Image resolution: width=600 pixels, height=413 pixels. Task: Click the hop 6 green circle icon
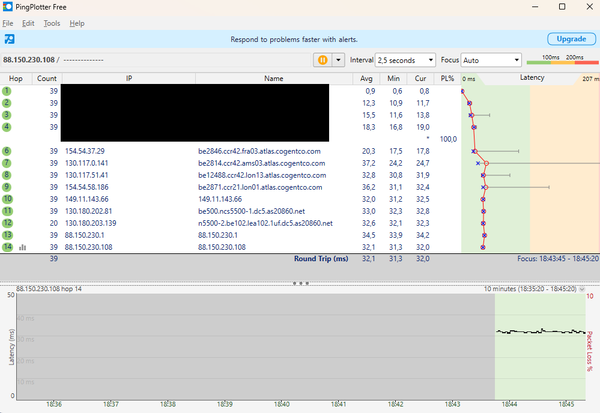click(7, 151)
